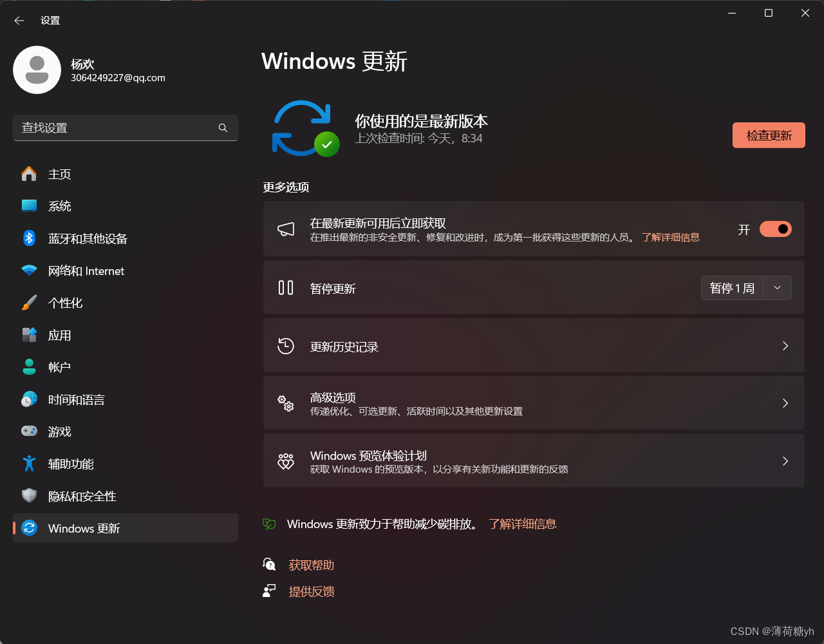Click the back arrow icon in title bar
Screen dimensions: 824x644
(x=19, y=21)
